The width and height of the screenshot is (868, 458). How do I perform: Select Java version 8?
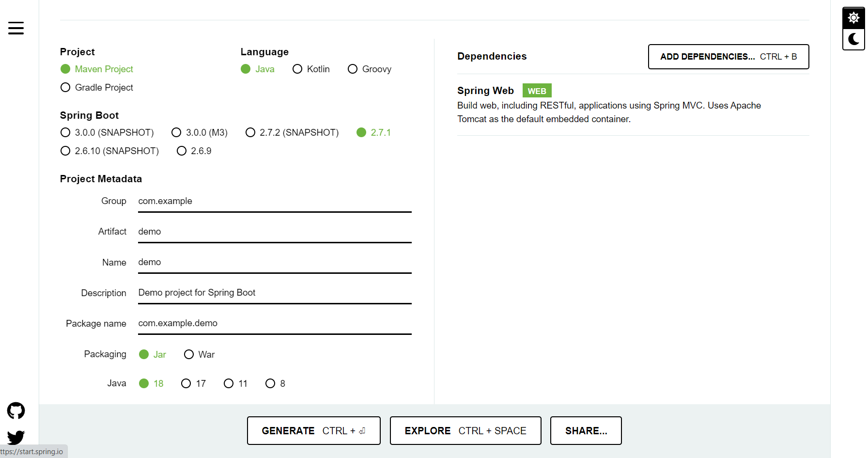tap(275, 383)
